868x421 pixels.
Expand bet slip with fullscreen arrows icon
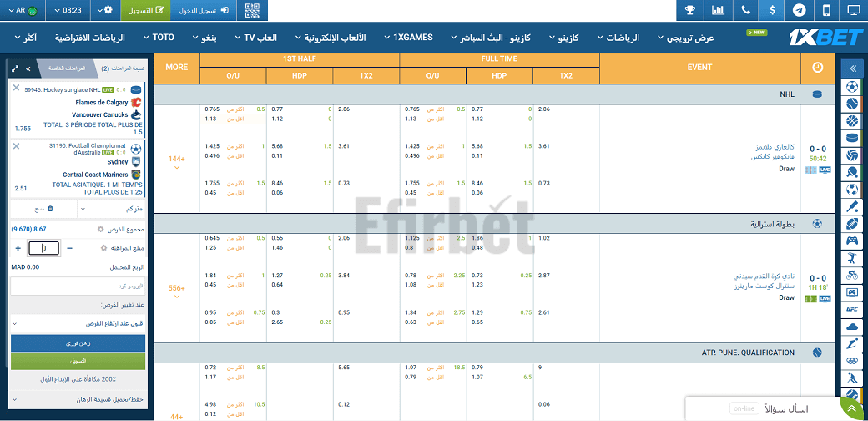tap(16, 68)
